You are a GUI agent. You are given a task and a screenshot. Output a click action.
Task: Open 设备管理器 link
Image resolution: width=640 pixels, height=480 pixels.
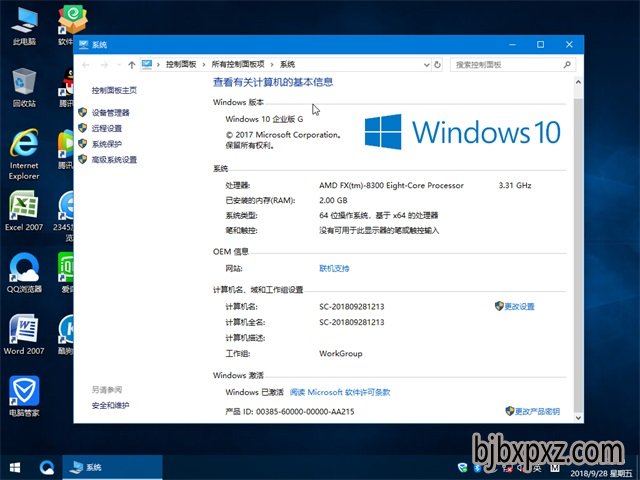click(111, 113)
